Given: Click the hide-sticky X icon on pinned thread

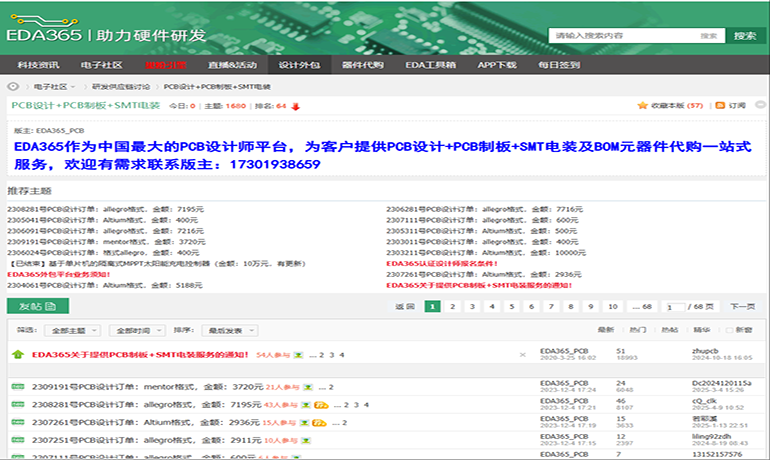Looking at the screenshot, I should (522, 354).
